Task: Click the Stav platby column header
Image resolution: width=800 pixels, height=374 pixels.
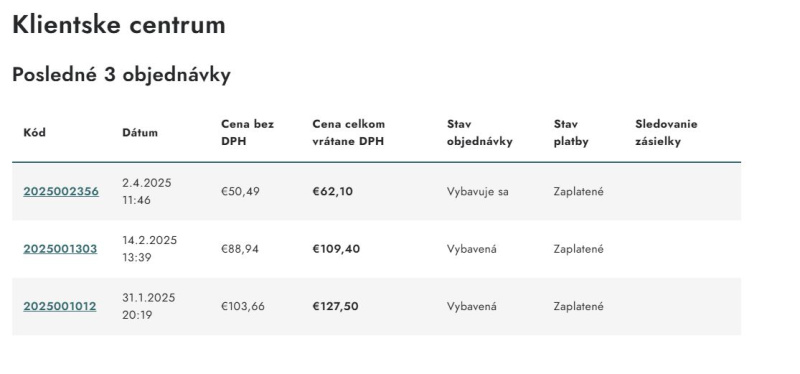Action: coord(571,133)
